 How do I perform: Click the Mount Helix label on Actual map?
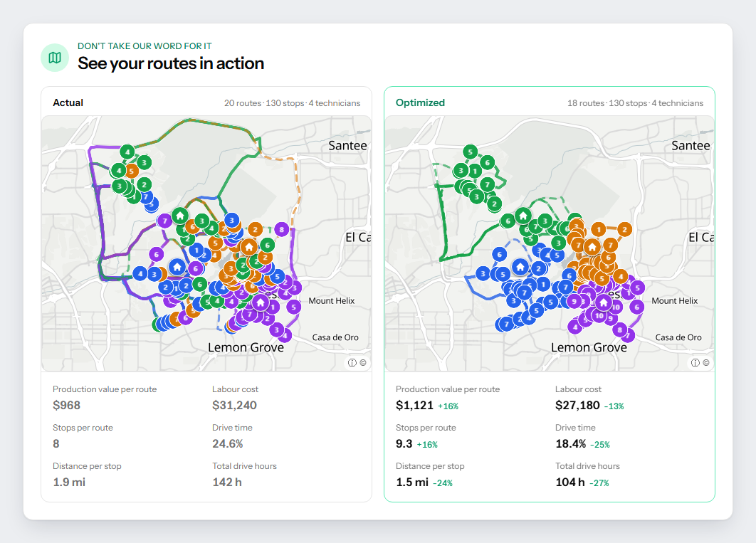[x=331, y=300]
